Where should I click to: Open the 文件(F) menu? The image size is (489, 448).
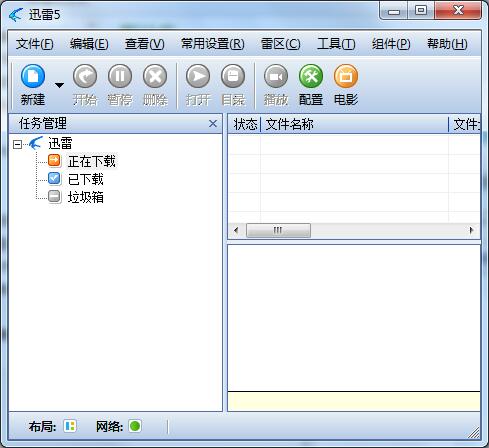pyautogui.click(x=35, y=44)
